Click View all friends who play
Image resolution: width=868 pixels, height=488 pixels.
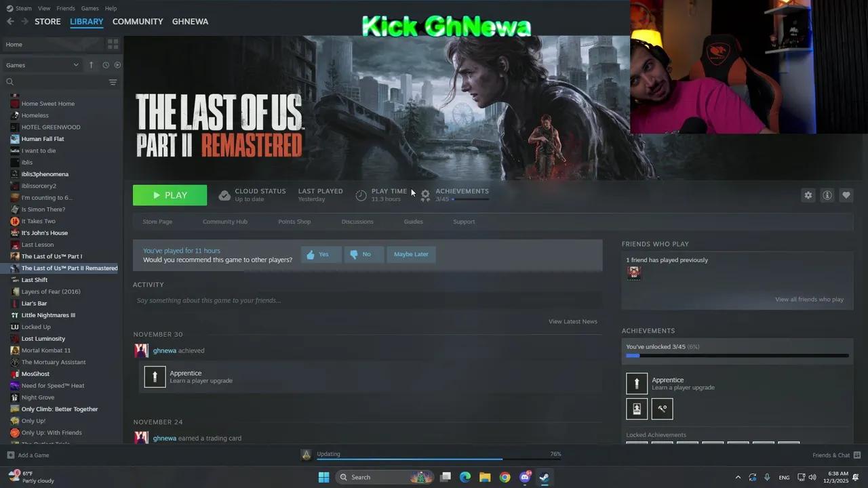[x=810, y=300]
